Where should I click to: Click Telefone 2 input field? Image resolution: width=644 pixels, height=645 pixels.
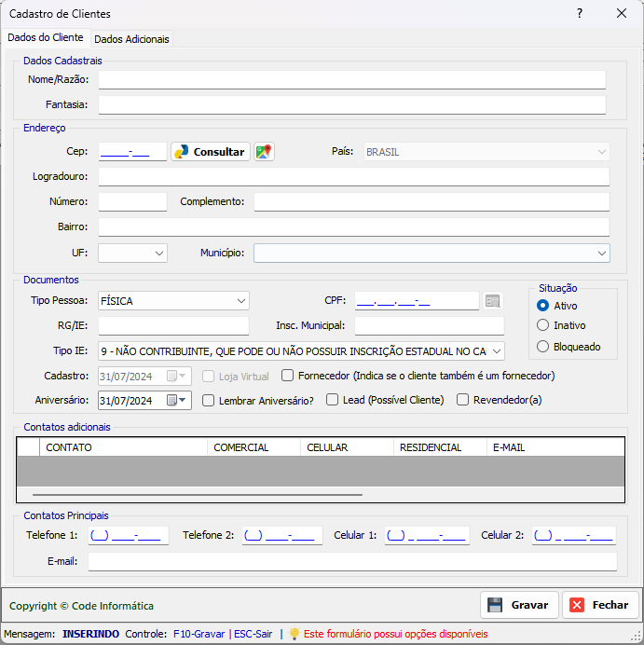(282, 536)
